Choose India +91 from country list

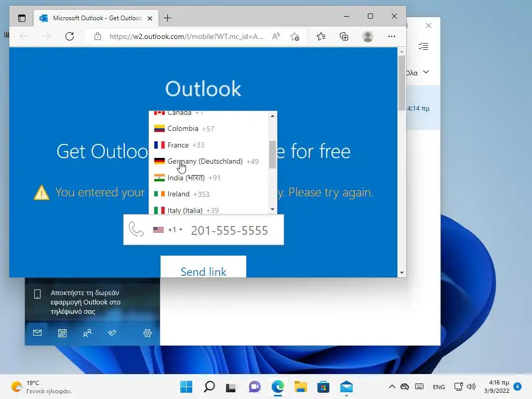[x=209, y=178]
